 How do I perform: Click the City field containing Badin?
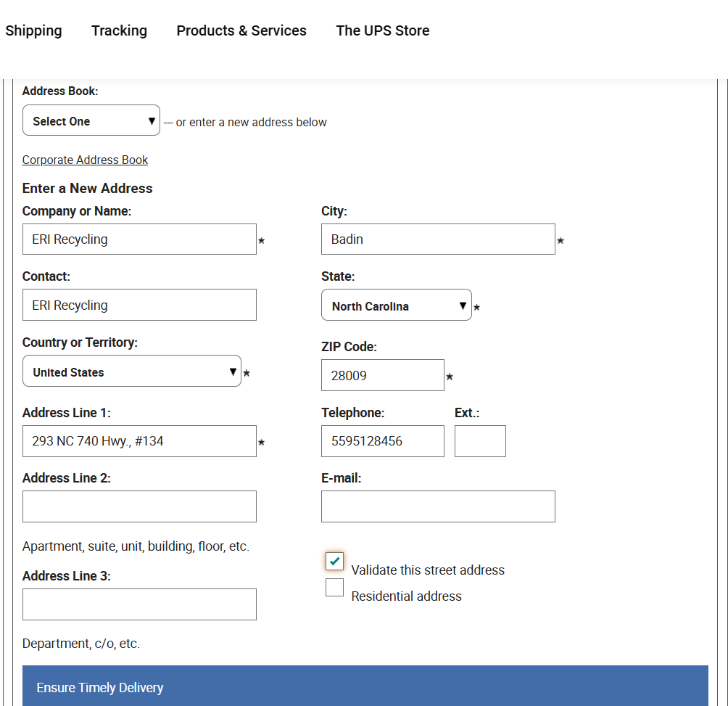438,239
